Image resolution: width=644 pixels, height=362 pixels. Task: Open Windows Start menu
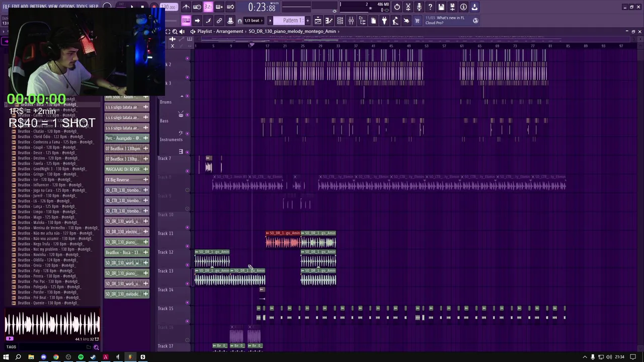pos(6,357)
